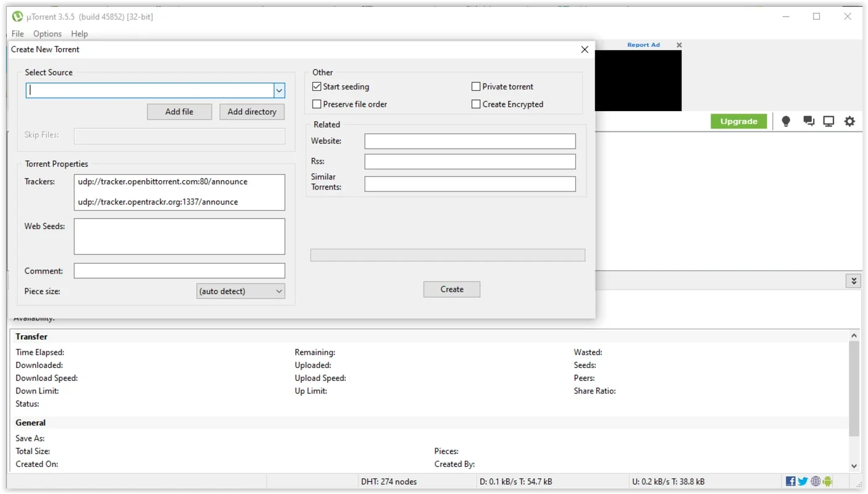868x494 pixels.
Task: Click the Website input field
Action: pos(470,141)
